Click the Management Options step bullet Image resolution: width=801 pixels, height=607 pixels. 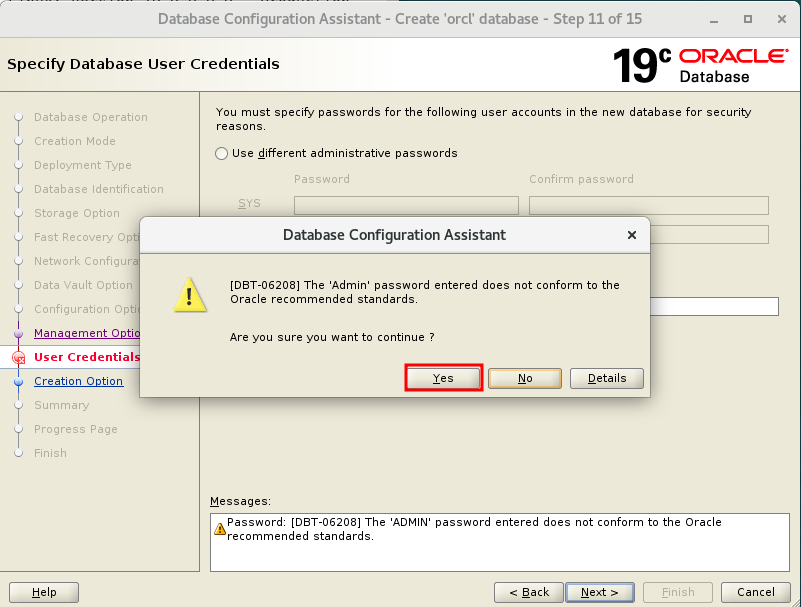tap(18, 334)
